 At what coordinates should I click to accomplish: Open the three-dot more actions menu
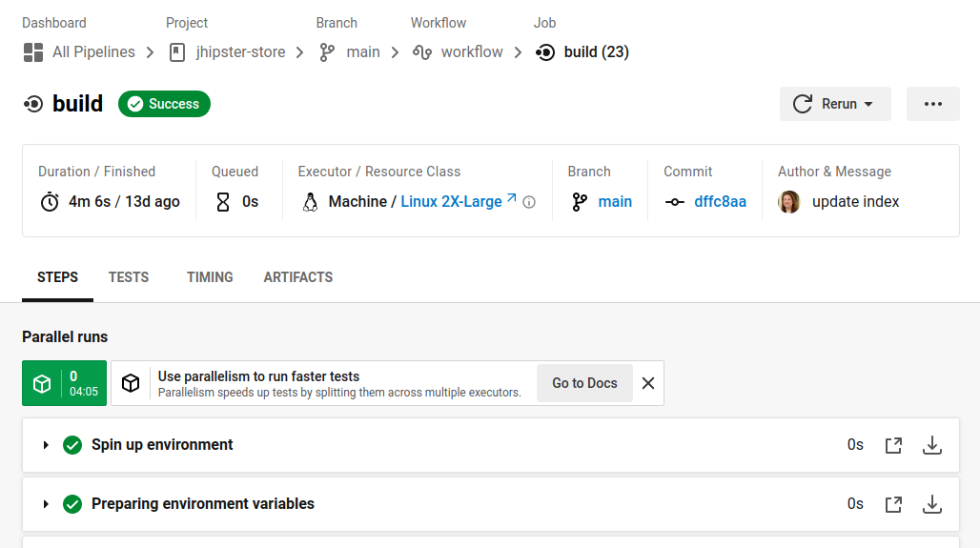coord(932,104)
